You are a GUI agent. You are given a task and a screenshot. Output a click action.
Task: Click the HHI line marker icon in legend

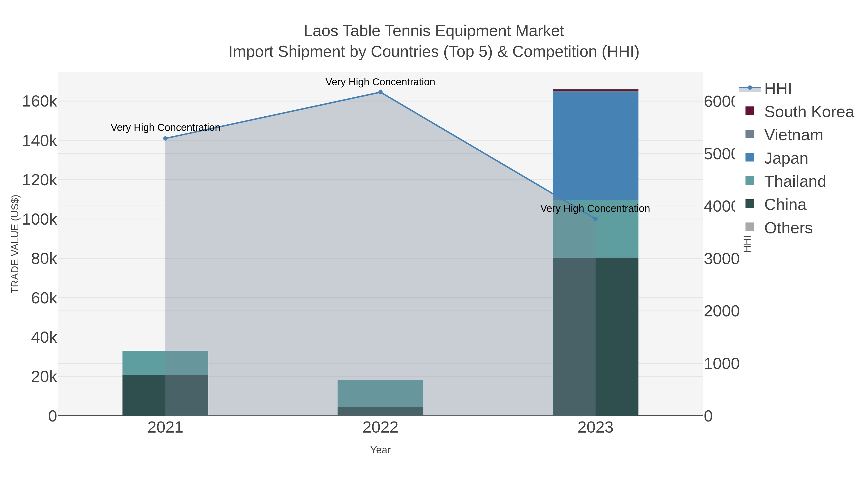(750, 88)
